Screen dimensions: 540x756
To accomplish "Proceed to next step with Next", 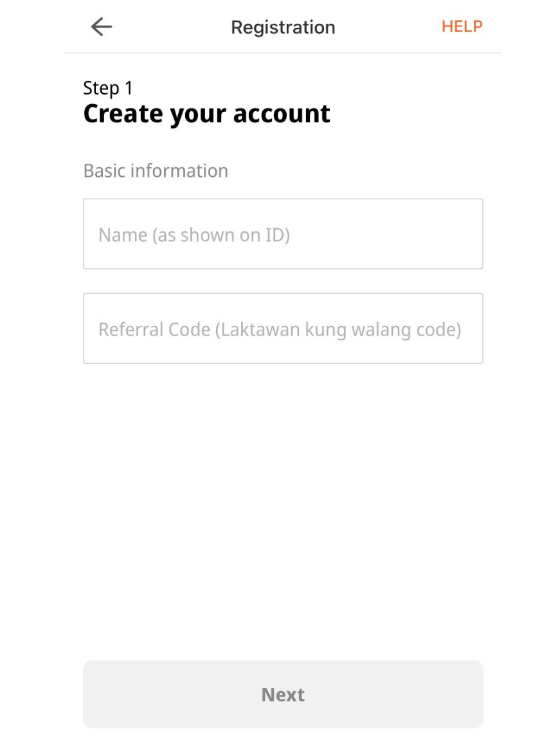I will (x=283, y=694).
